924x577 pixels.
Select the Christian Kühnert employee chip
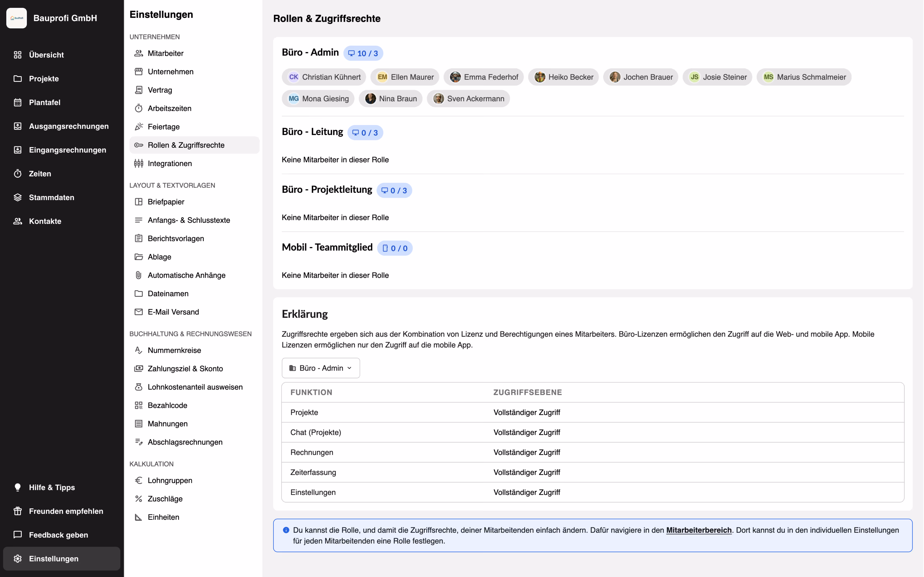pyautogui.click(x=324, y=77)
